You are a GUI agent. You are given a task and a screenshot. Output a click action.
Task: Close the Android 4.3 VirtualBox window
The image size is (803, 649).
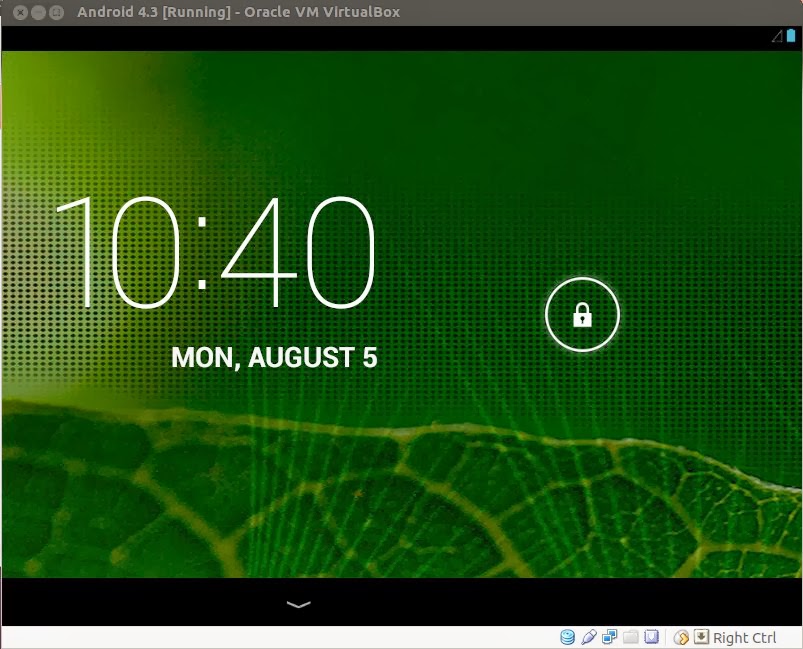pos(20,13)
